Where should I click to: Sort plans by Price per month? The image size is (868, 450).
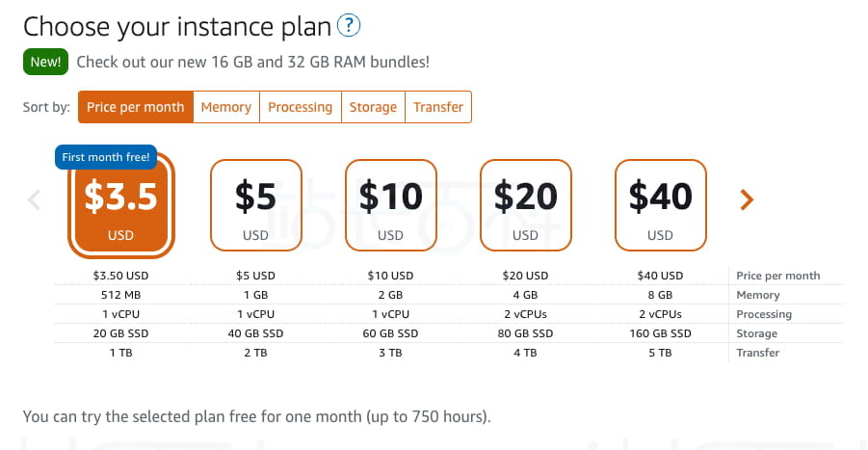tap(135, 107)
